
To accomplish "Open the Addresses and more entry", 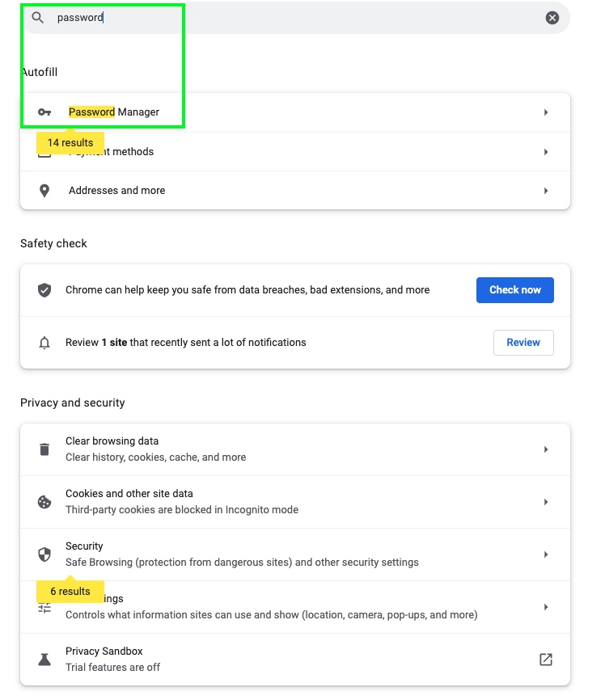I will pos(117,191).
